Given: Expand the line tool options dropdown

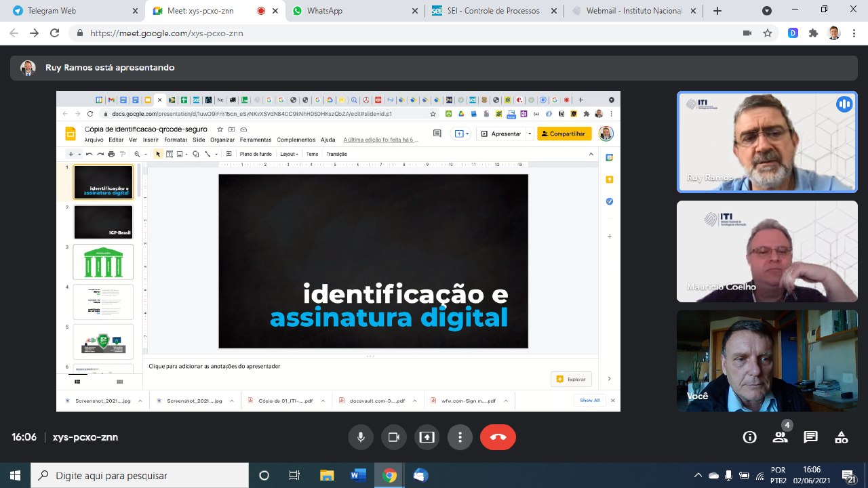Looking at the screenshot, I should pos(216,154).
